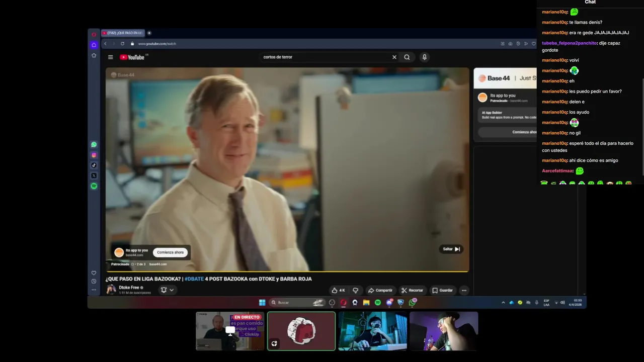The width and height of the screenshot is (644, 362).
Task: Click the #DBATE hashtag in the video title
Action: [x=194, y=279]
